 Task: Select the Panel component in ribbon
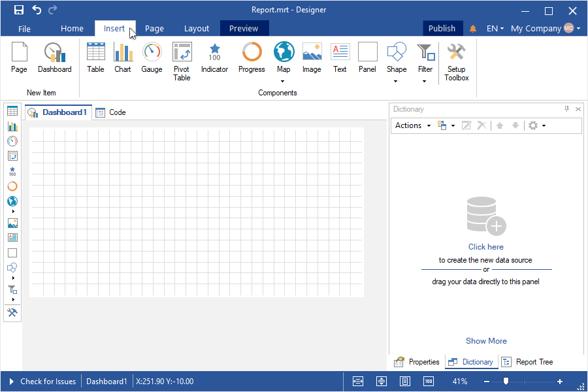pyautogui.click(x=367, y=57)
